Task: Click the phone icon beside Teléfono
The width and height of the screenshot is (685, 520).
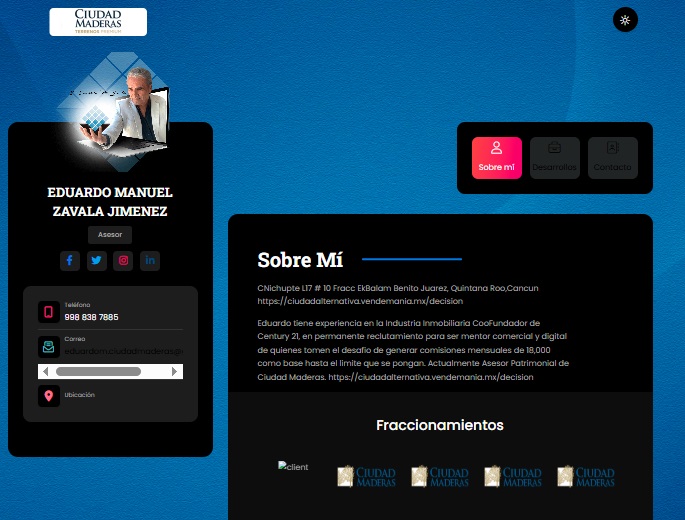Action: (x=48, y=312)
